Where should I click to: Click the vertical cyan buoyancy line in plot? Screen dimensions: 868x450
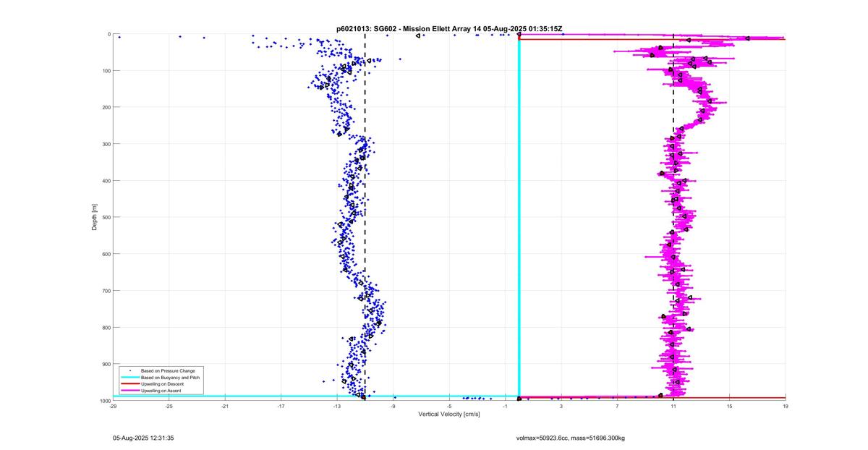519,217
